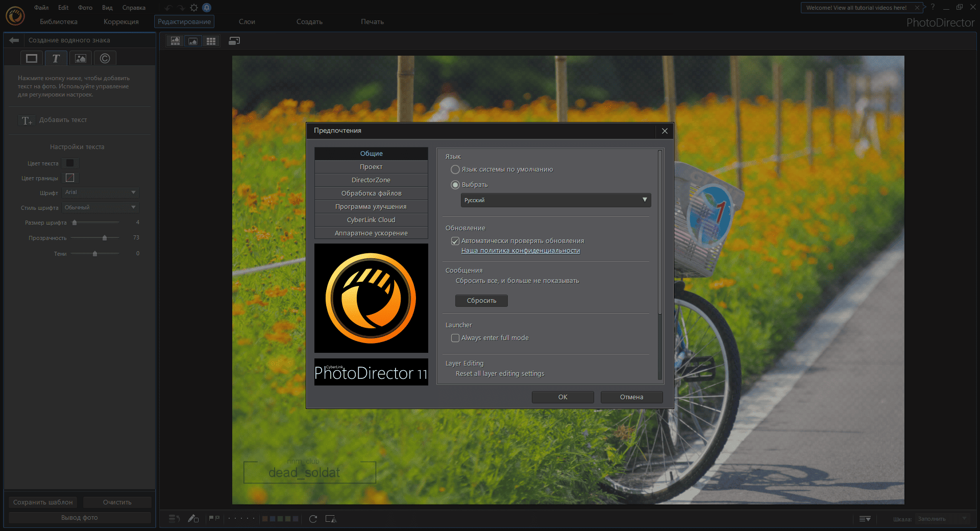
Task: Select Общие preferences category
Action: pos(371,154)
